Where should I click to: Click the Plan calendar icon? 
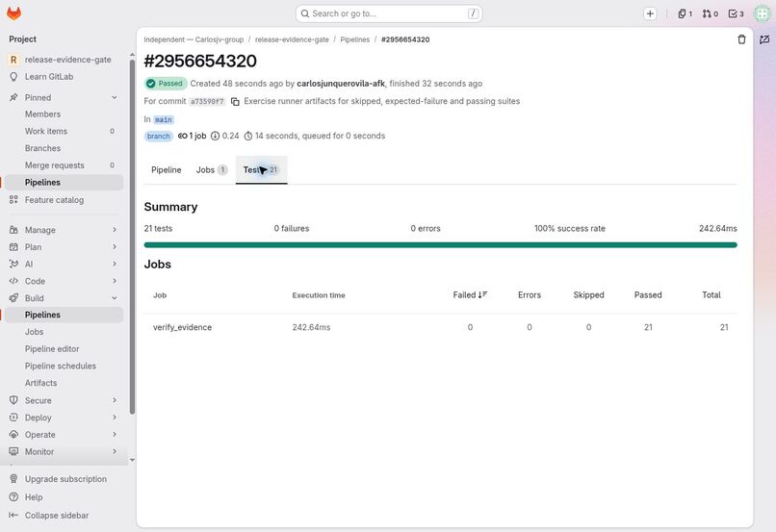click(13, 246)
